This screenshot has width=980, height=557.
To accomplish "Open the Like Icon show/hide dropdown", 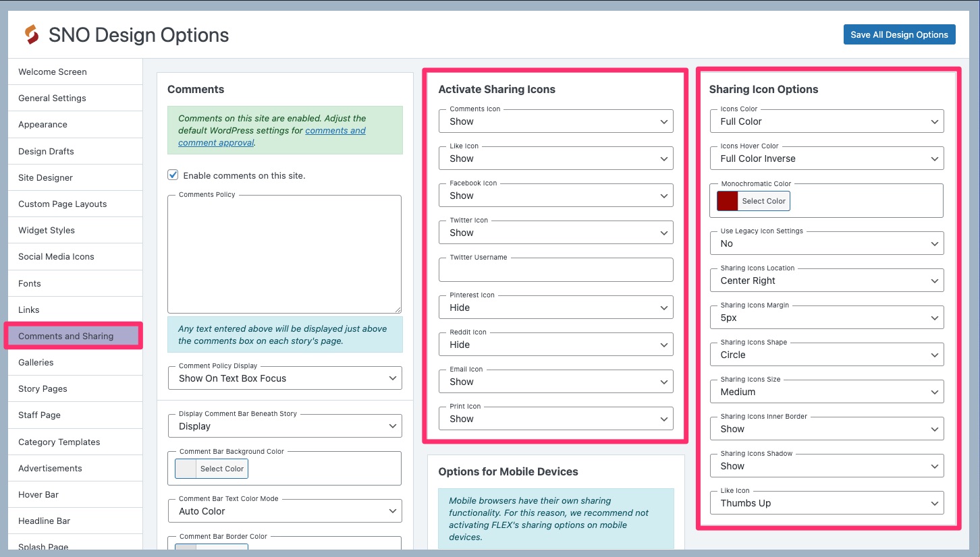I will (556, 158).
